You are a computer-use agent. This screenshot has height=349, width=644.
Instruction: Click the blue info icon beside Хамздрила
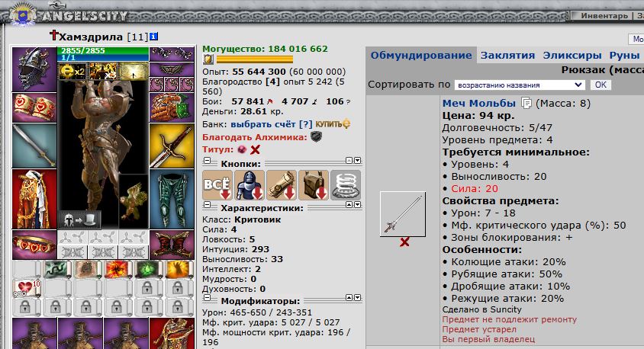[x=153, y=37]
